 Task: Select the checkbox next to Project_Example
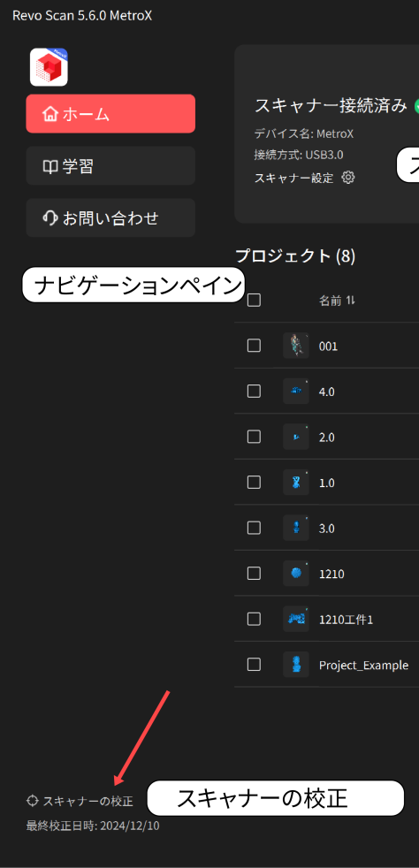254,665
